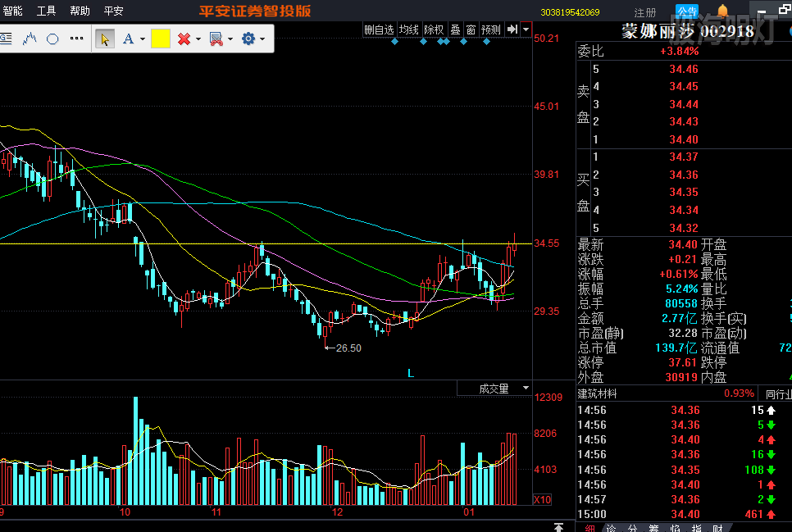The image size is (792, 532).
Task: Activate the arrow pointer selection tool
Action: click(x=105, y=39)
